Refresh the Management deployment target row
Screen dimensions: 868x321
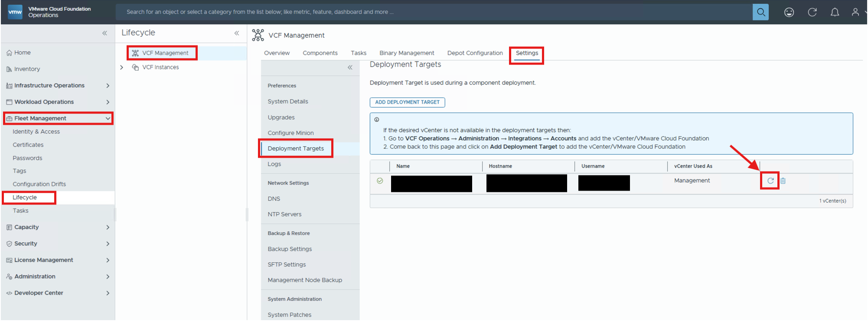[770, 181]
